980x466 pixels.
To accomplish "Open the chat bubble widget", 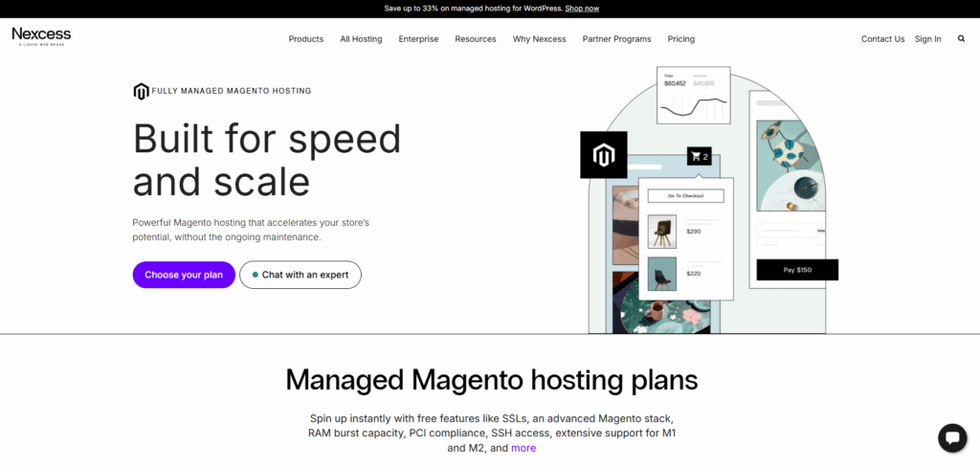I will [x=952, y=438].
